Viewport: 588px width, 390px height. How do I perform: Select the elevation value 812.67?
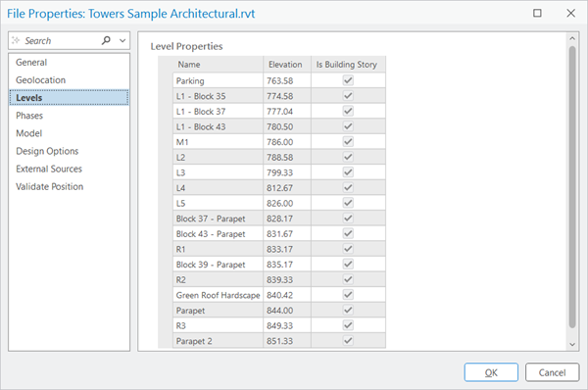(287, 188)
